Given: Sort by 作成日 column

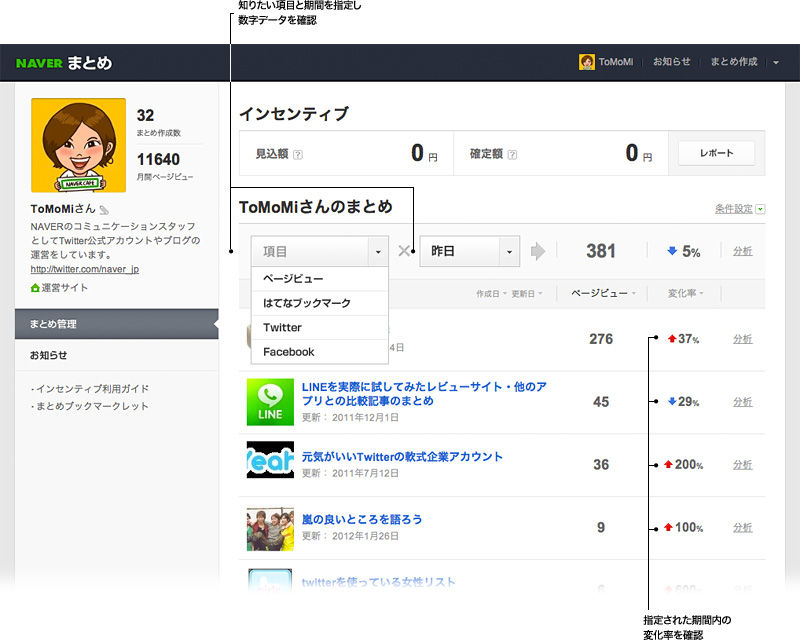Looking at the screenshot, I should coord(491,293).
